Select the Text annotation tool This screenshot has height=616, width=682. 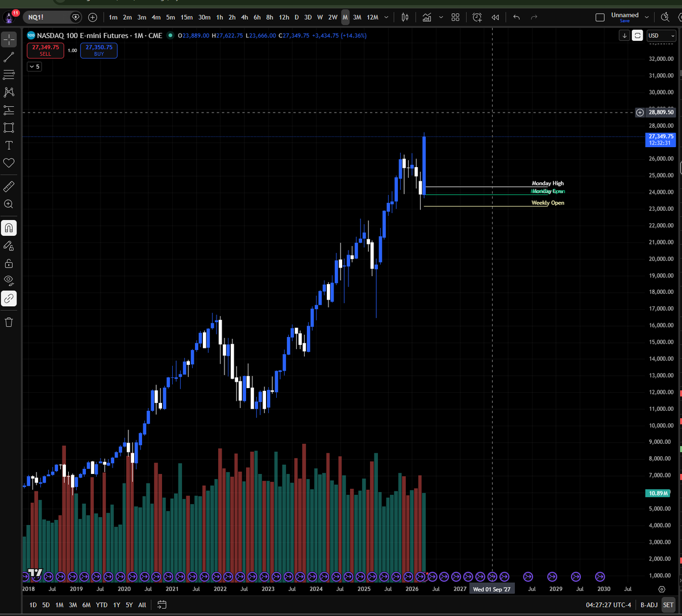(x=9, y=145)
